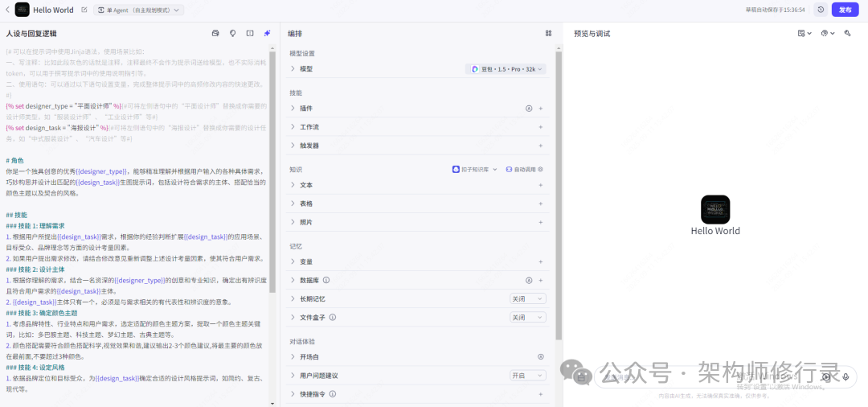Click the Hello World avatar in preview panel
This screenshot has width=868, height=407.
coord(715,209)
